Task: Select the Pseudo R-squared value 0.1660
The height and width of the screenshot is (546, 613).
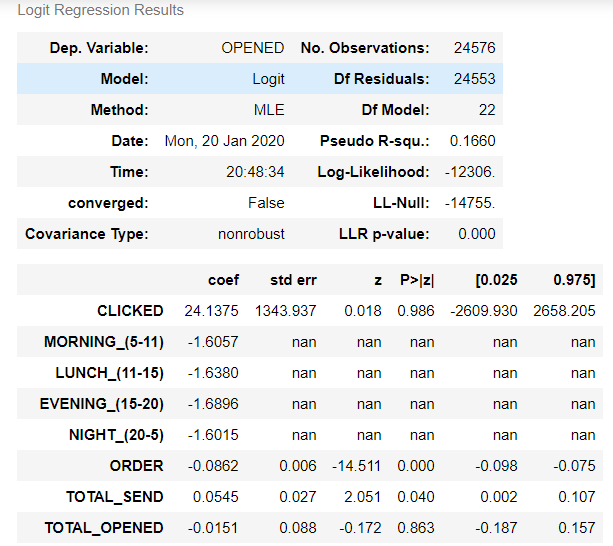Action: [472, 141]
